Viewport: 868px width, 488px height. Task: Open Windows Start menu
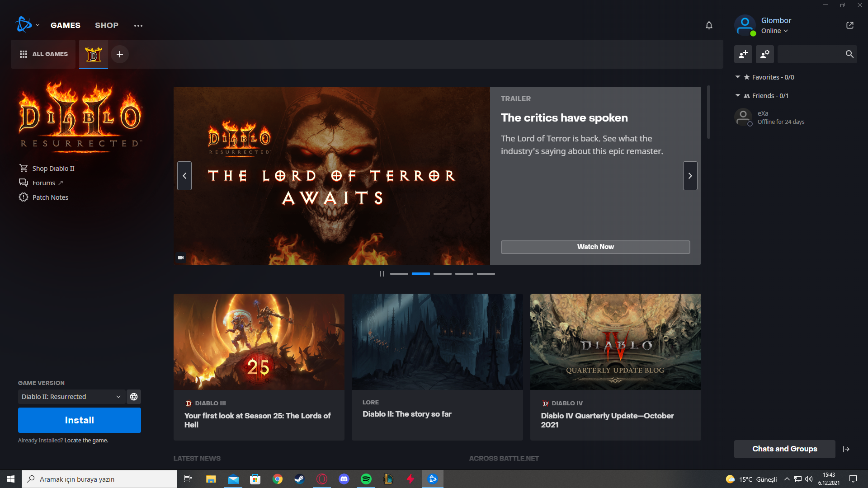11,479
